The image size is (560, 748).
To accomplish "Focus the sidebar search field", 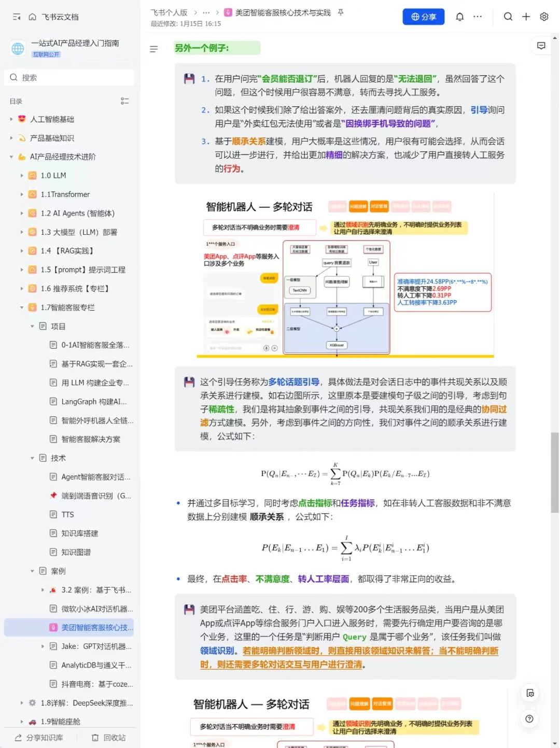I will (69, 77).
